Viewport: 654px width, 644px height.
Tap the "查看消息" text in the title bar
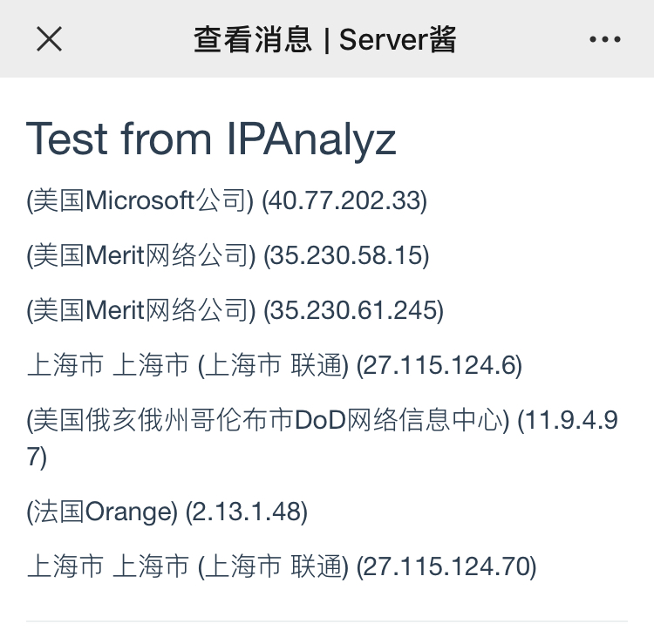tap(252, 39)
